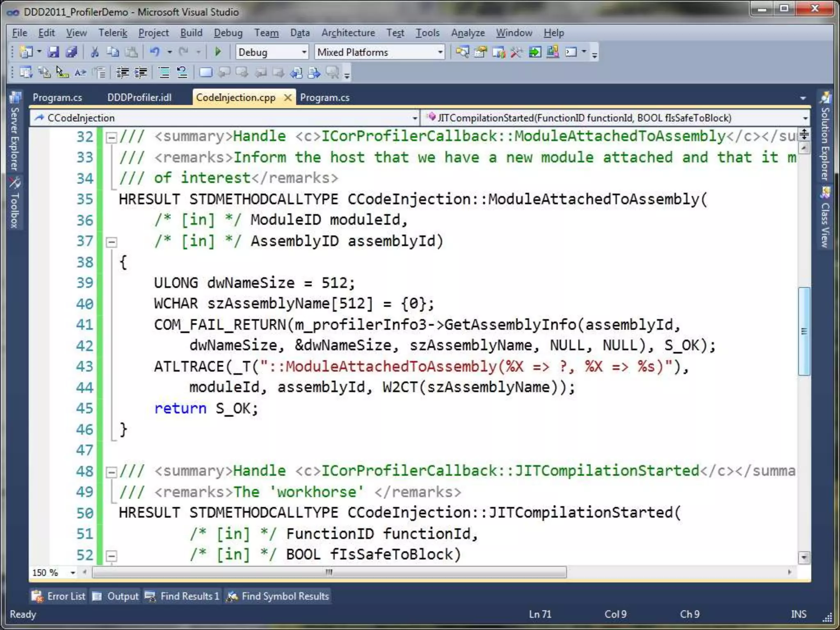Image resolution: width=840 pixels, height=630 pixels.
Task: Show the Error List panel
Action: point(58,596)
